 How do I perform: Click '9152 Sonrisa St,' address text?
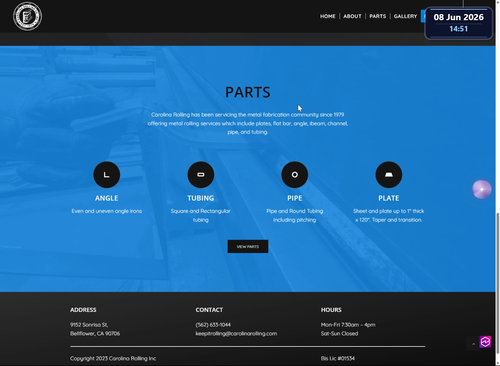[89, 325]
